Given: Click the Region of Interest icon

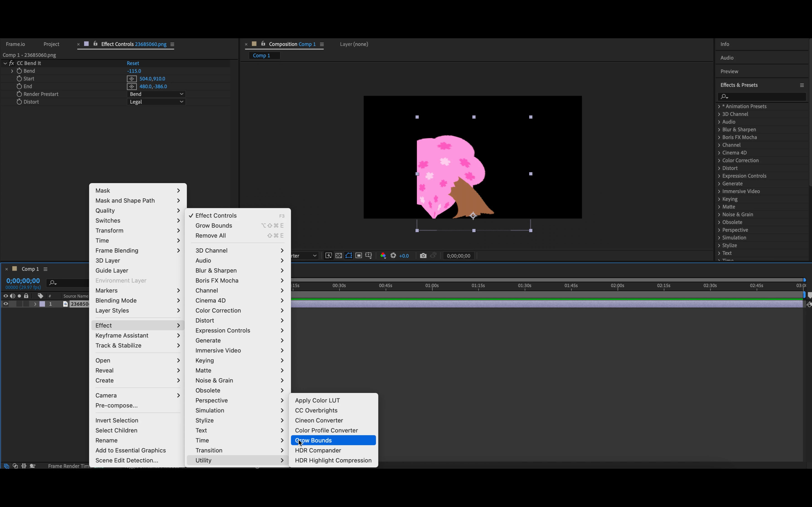Looking at the screenshot, I should click(359, 256).
